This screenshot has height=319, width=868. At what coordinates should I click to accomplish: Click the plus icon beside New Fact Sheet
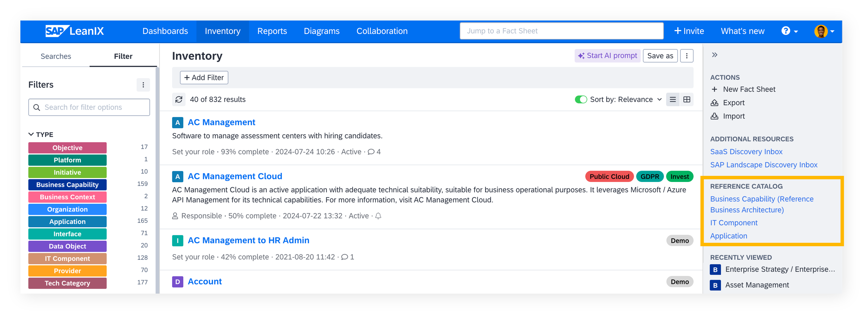pyautogui.click(x=714, y=89)
